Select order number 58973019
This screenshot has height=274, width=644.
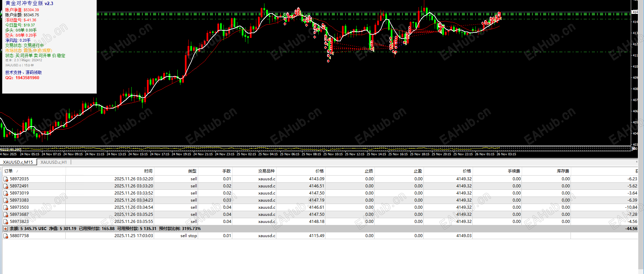tap(19, 193)
